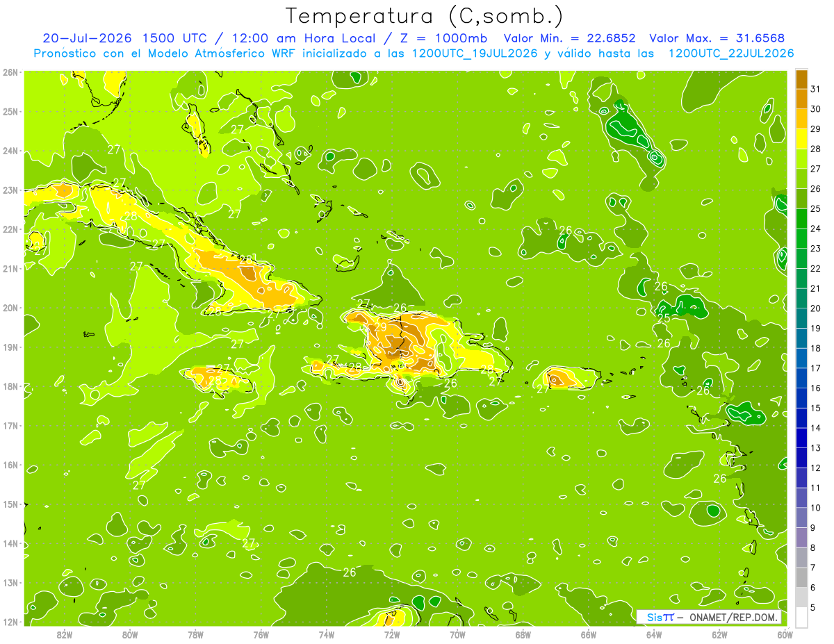Click the 78W longitude axis label
The height and width of the screenshot is (644, 834).
[x=195, y=634]
